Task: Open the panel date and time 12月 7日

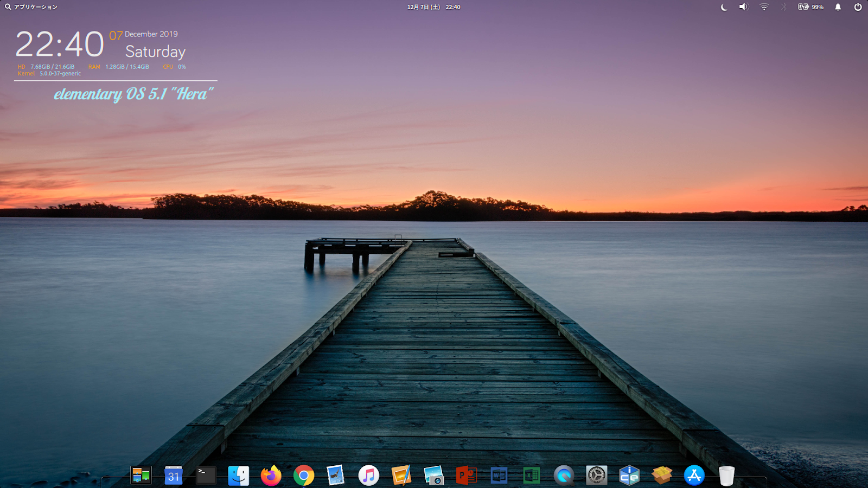Action: coord(434,7)
